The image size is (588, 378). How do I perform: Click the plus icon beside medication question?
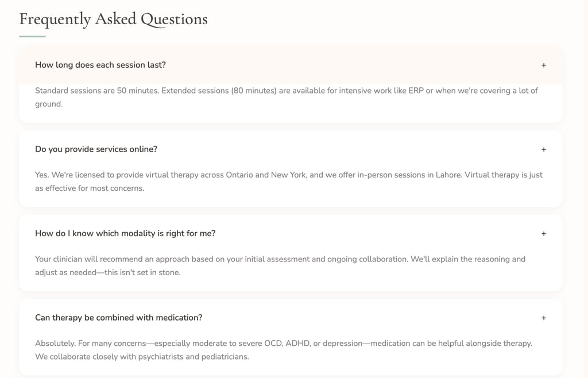pyautogui.click(x=544, y=318)
